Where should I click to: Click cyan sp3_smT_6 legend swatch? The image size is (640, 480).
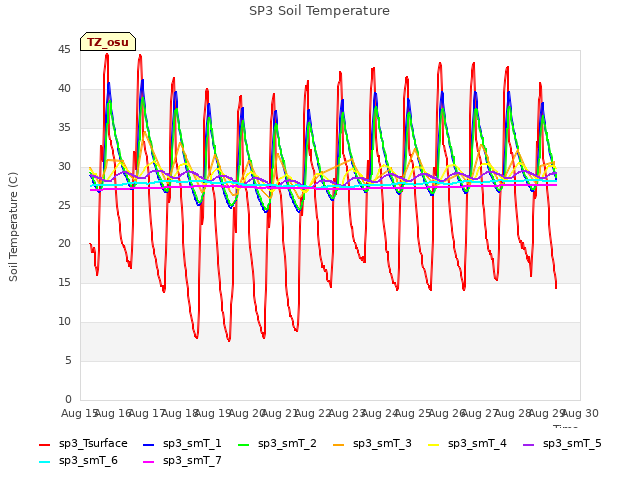(44, 462)
